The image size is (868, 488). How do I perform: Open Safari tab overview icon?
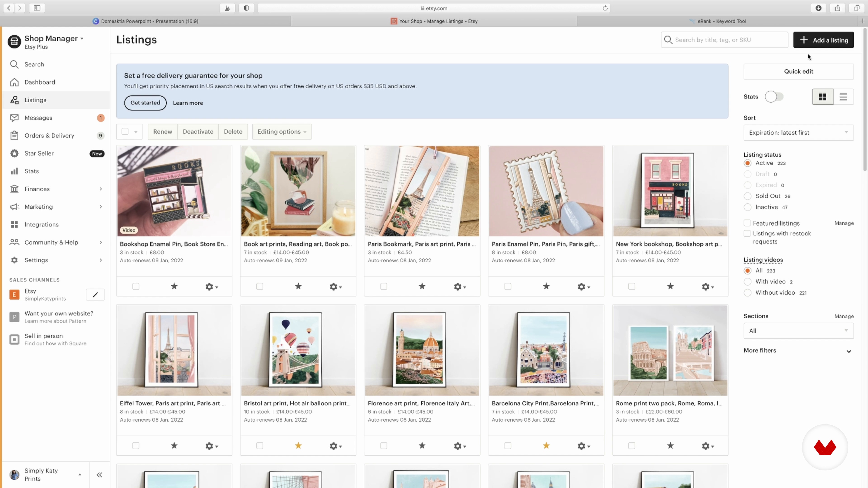pos(856,8)
